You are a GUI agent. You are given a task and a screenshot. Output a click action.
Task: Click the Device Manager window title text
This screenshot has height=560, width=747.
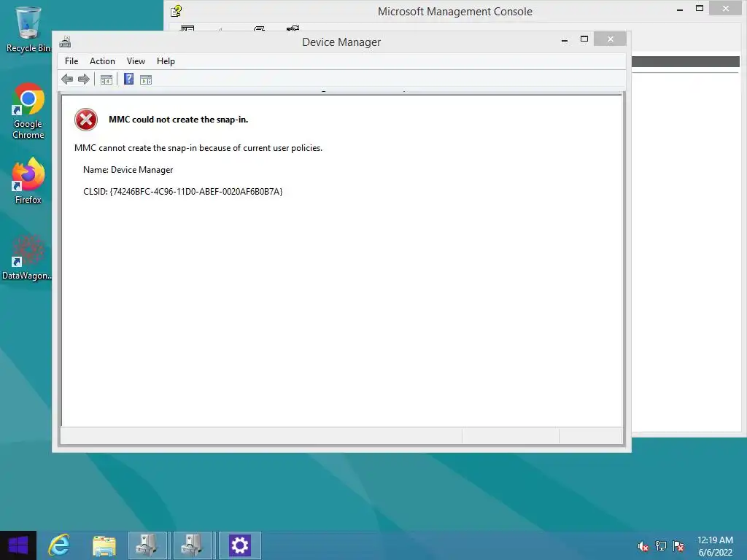(341, 42)
